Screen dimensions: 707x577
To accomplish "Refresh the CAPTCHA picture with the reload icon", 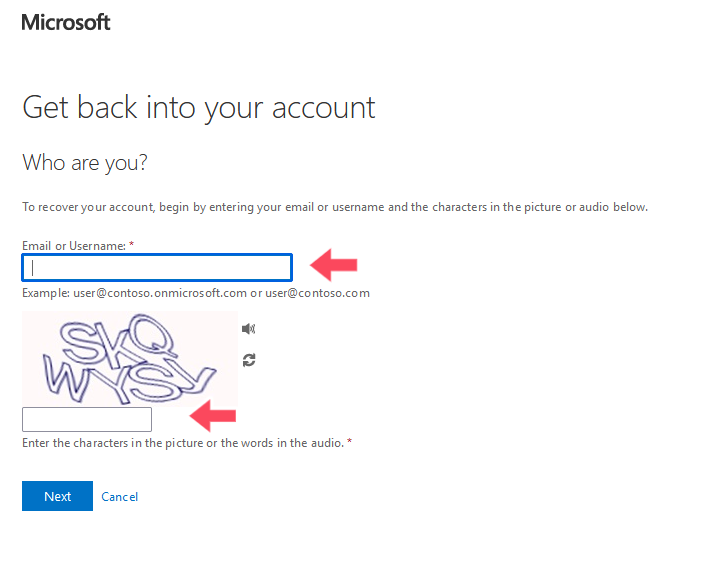I will pyautogui.click(x=248, y=360).
